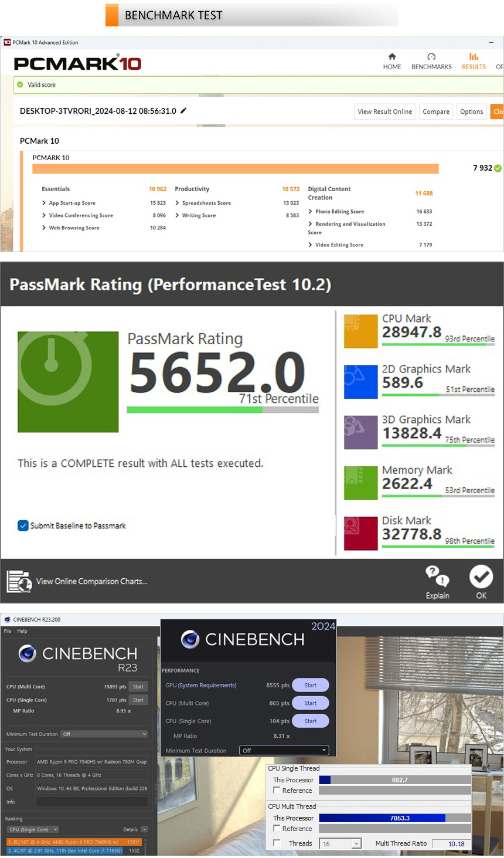Click the Processor field in Your System
The image size is (504, 858).
[92, 762]
